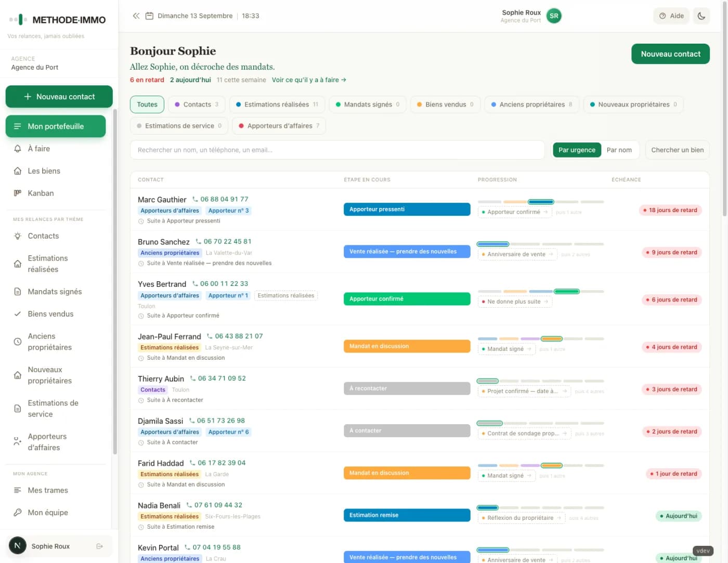Filter by Biens vendus chip

pyautogui.click(x=445, y=104)
